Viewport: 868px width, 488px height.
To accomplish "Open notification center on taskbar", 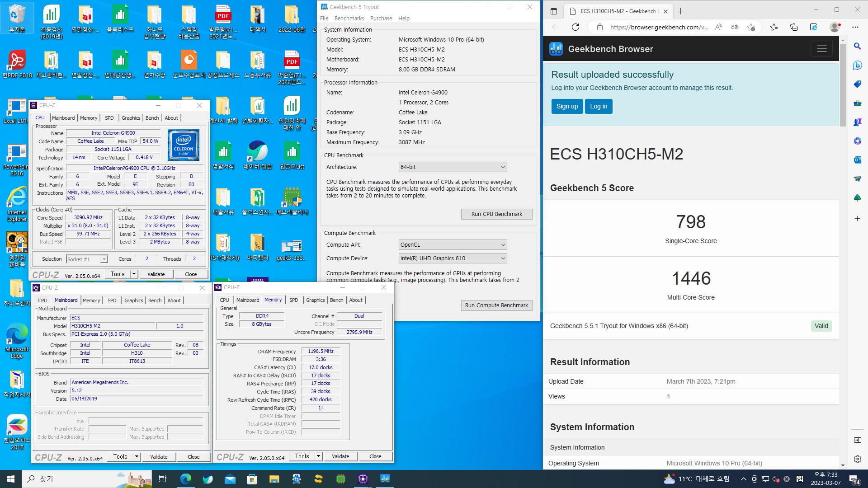I will 854,479.
